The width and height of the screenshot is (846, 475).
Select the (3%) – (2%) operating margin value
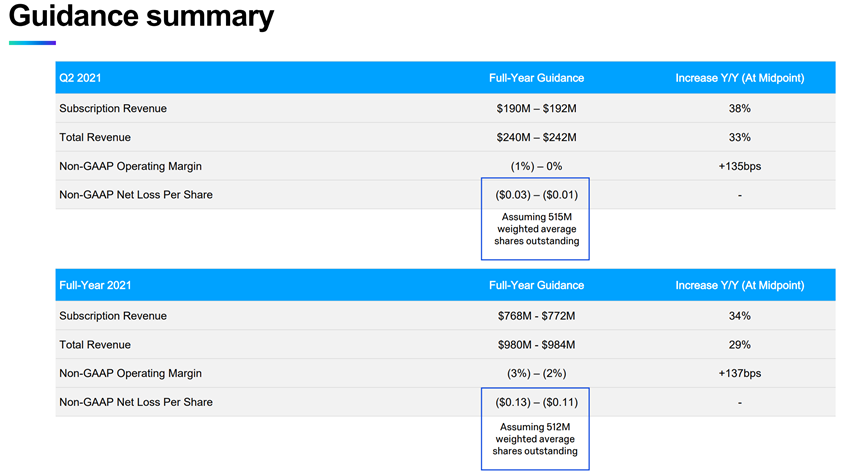pos(536,373)
